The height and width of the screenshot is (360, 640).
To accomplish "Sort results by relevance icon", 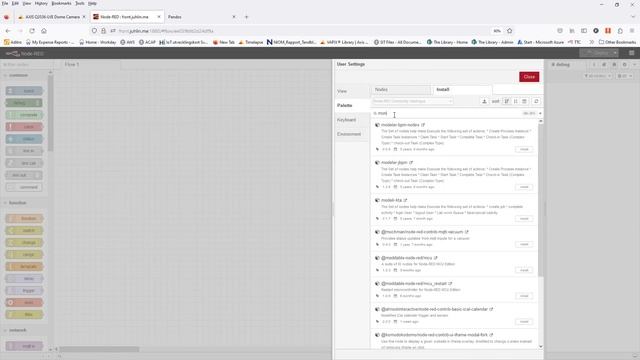I will coord(507,101).
